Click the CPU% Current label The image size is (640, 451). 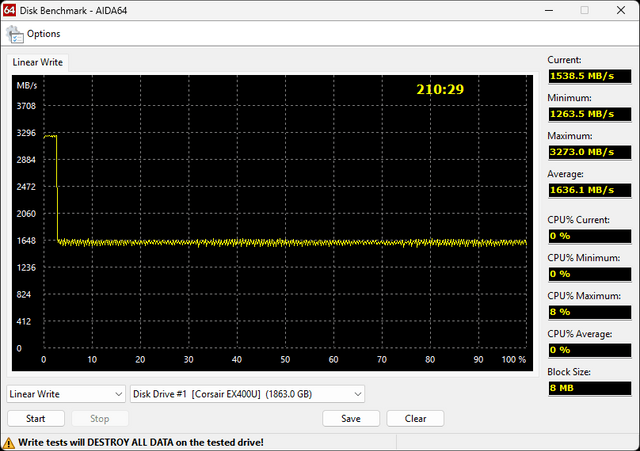point(578,220)
